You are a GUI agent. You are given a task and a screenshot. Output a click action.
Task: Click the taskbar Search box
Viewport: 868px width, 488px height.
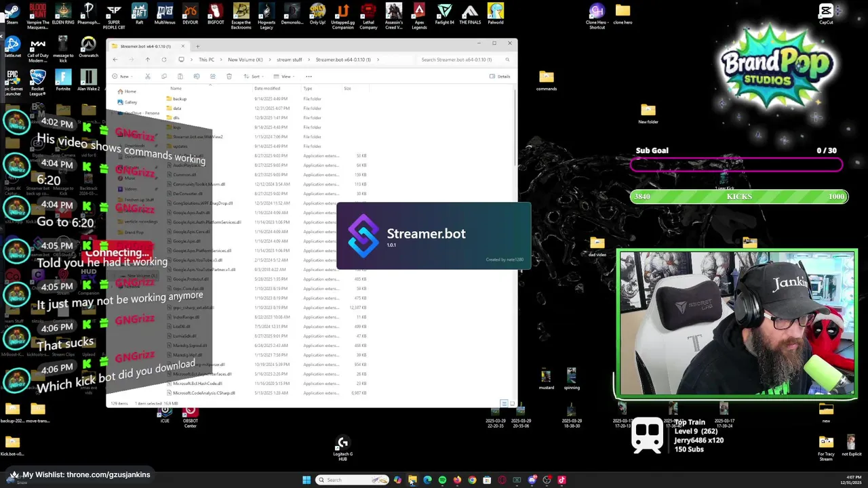tap(353, 480)
